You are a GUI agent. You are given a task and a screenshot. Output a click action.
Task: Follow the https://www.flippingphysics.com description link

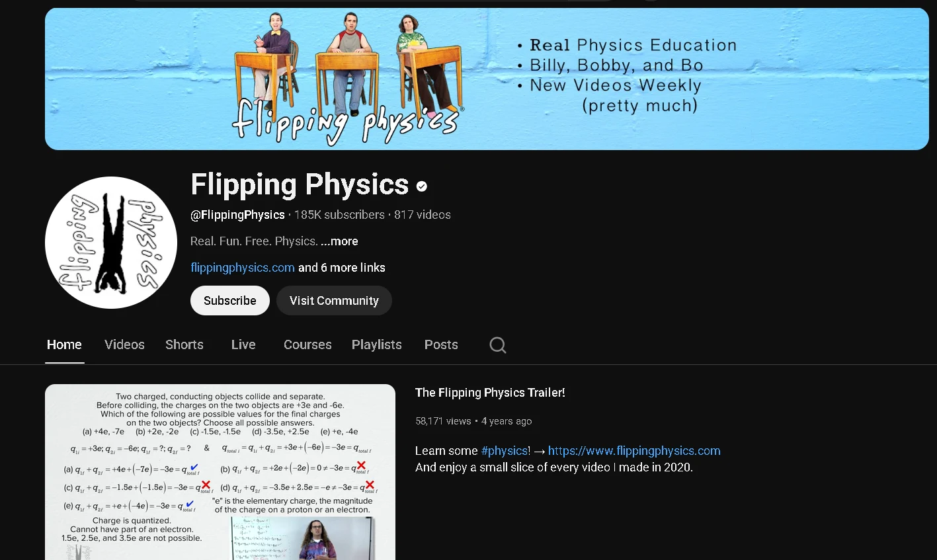634,451
